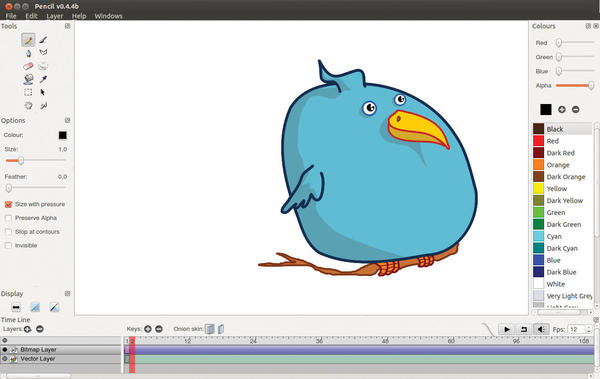Open the File menu

(11, 16)
